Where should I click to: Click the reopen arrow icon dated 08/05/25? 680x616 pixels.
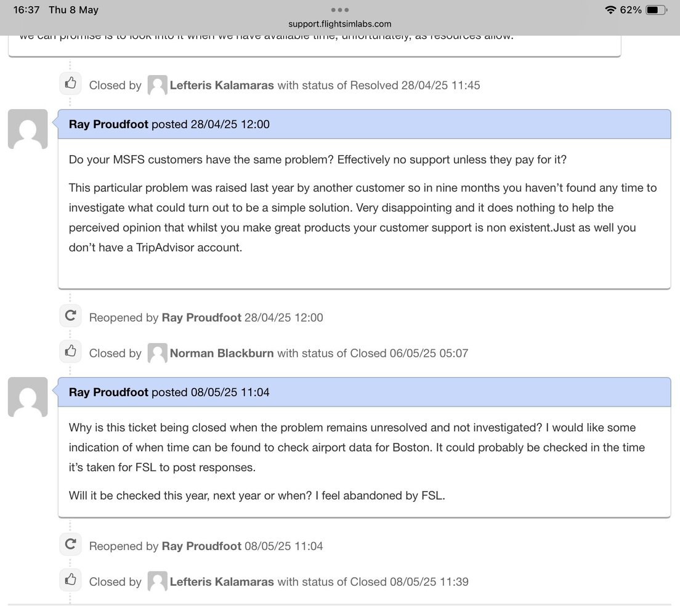tap(71, 544)
